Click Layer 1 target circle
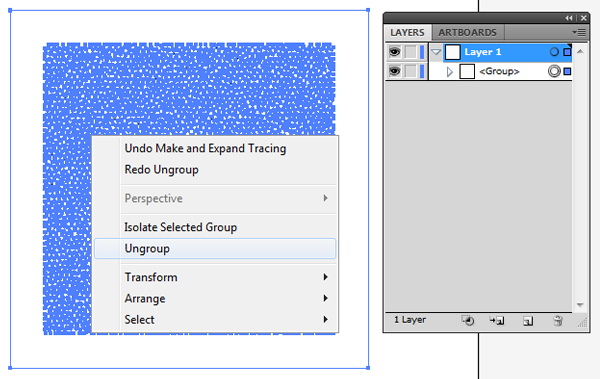The height and width of the screenshot is (379, 600). (x=554, y=52)
